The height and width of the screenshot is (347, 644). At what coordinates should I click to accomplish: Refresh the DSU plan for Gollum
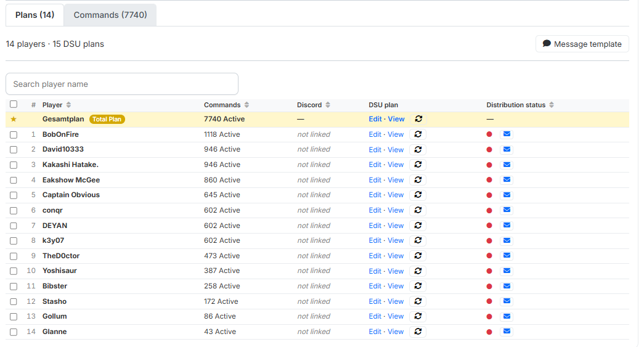418,317
